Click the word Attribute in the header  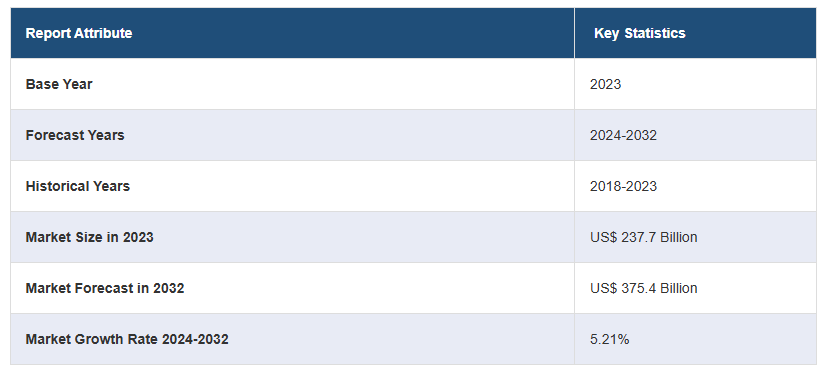[103, 33]
